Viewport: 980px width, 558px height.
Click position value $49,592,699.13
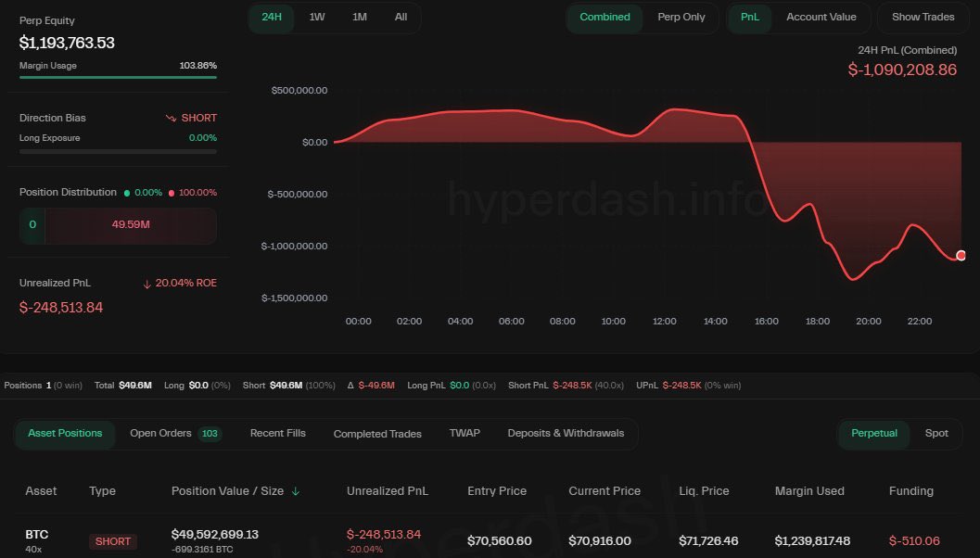point(215,534)
